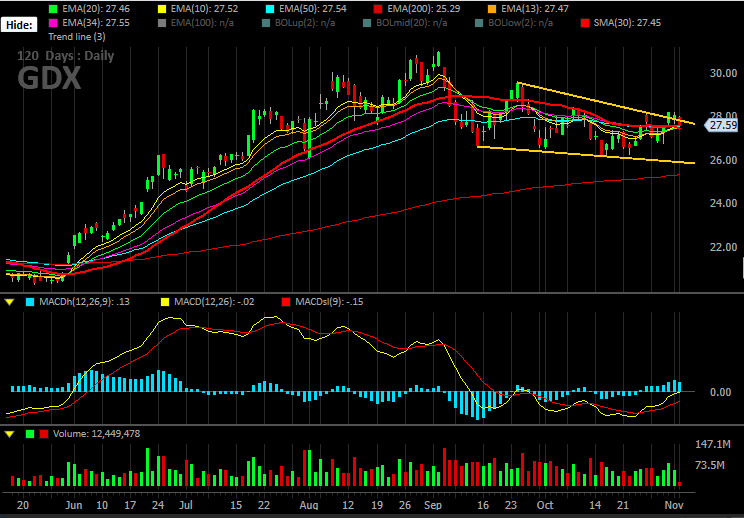The height and width of the screenshot is (518, 744).
Task: Click the 26.00 price axis label
Action: click(724, 160)
